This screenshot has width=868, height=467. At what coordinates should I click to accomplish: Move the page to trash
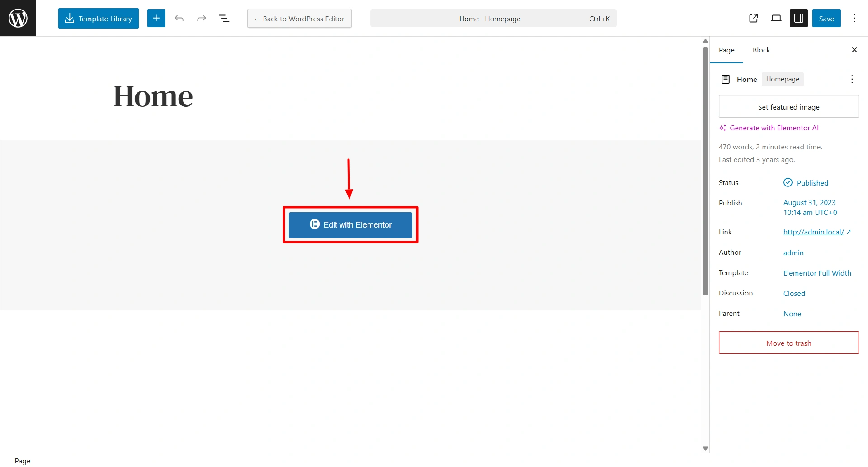click(789, 343)
